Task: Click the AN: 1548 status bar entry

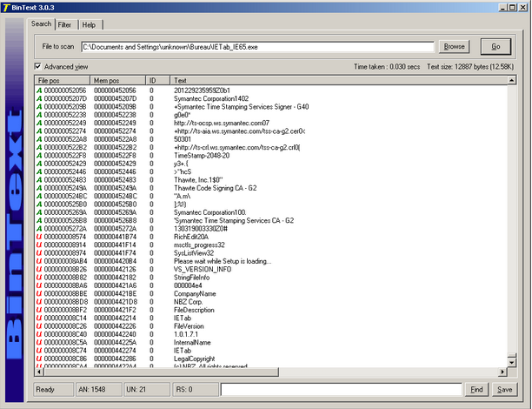Action: pyautogui.click(x=99, y=389)
